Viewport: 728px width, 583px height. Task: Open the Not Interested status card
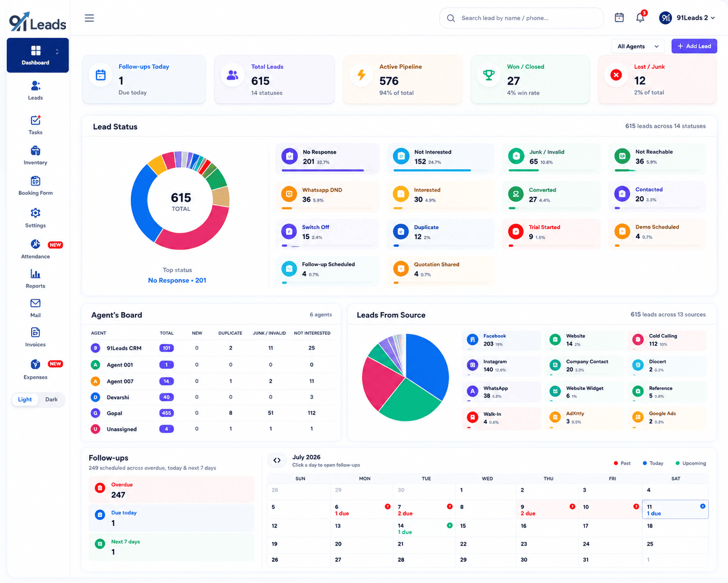point(440,158)
